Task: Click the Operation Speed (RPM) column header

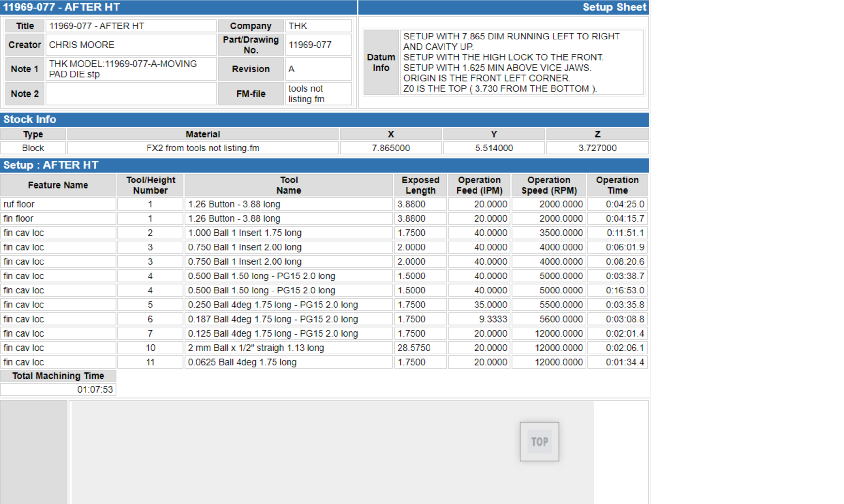Action: pos(549,185)
